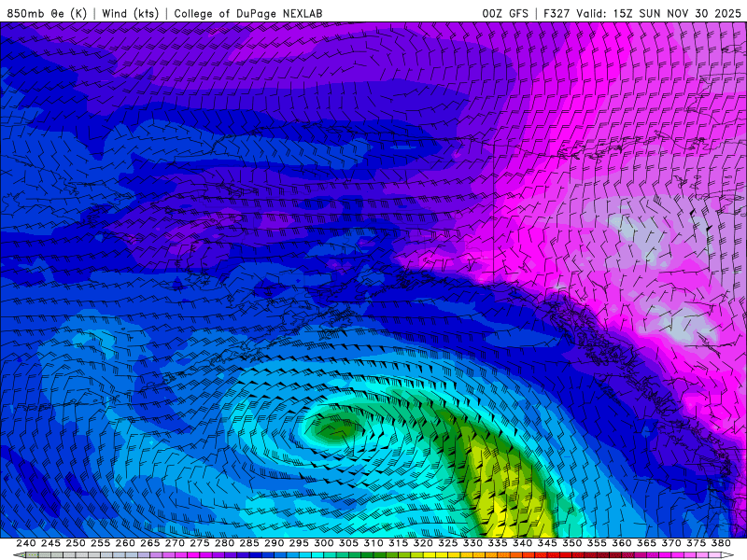Click the 305 color scale label
747x560 pixels.
pyautogui.click(x=348, y=543)
